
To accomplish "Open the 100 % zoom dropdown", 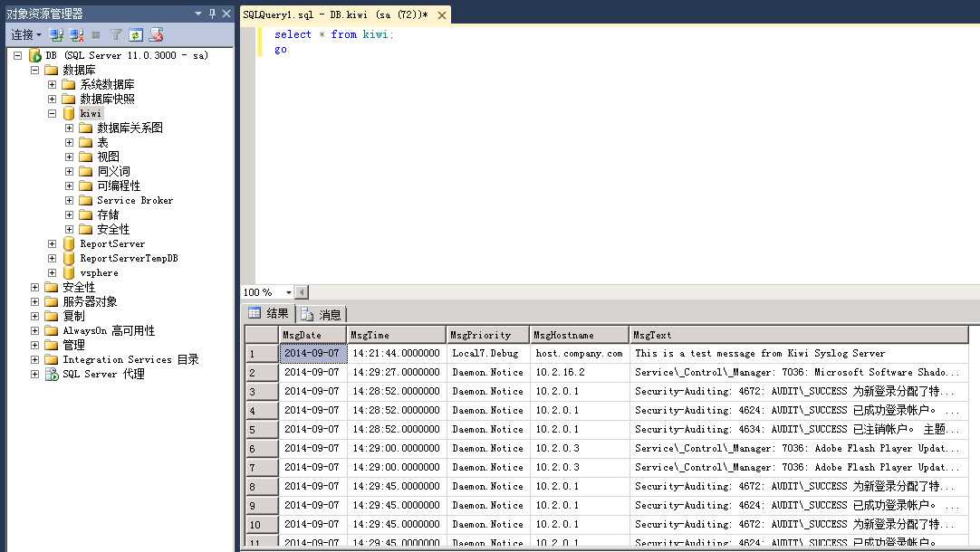I will click(x=288, y=292).
